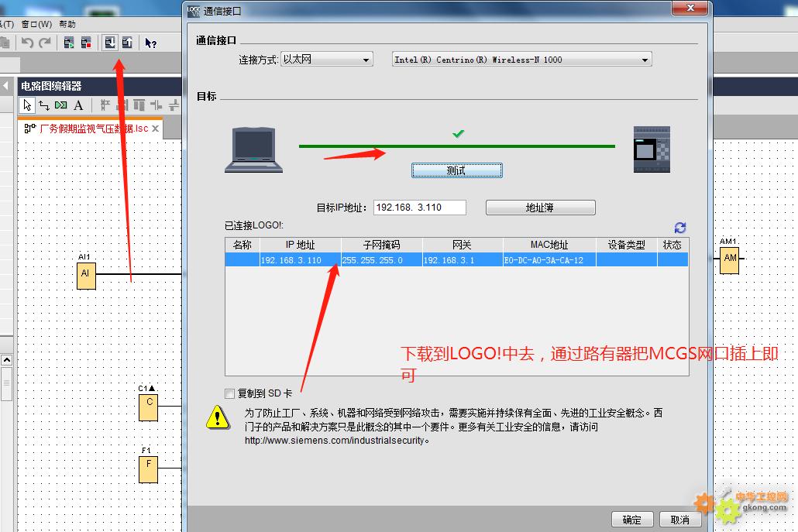
Task: Select the text A tool
Action: [x=78, y=105]
